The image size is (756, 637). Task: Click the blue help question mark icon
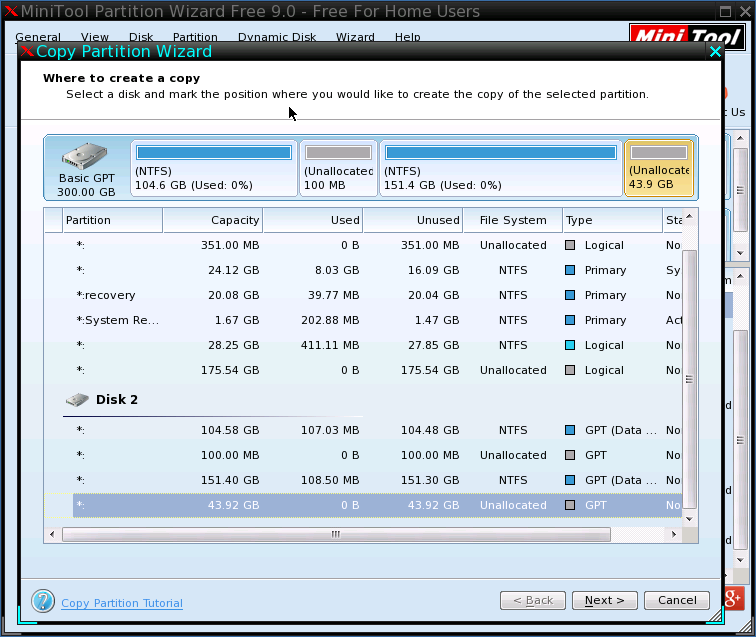point(43,601)
